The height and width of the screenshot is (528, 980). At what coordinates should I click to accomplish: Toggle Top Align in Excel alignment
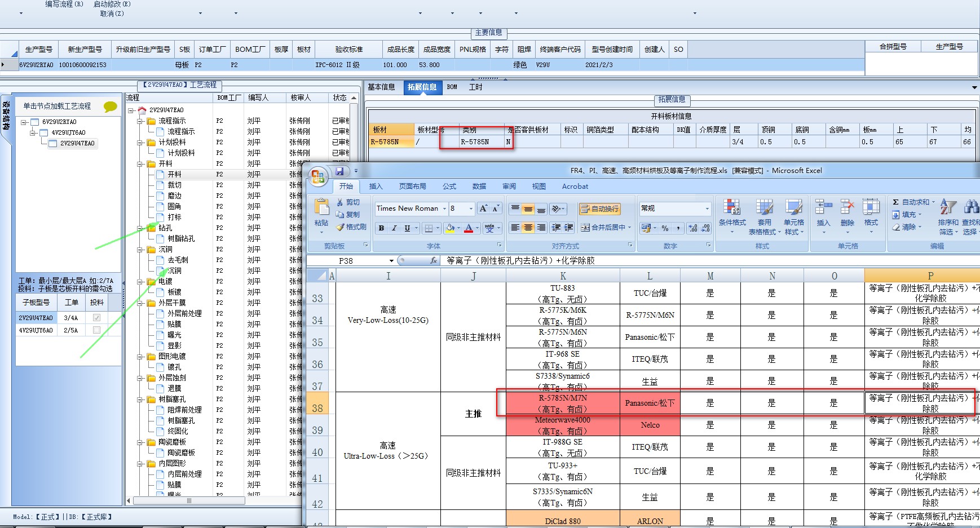tap(515, 208)
